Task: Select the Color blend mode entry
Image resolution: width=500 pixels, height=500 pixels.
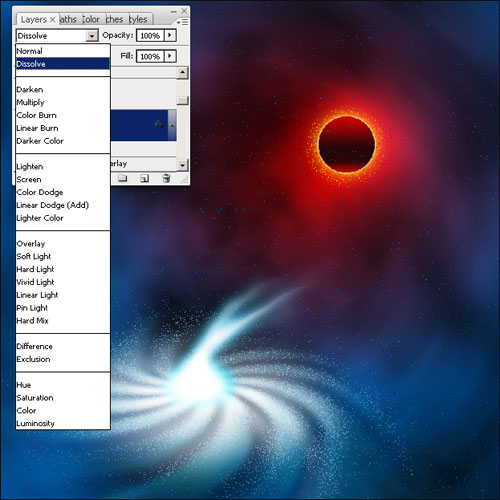Action: (x=63, y=410)
